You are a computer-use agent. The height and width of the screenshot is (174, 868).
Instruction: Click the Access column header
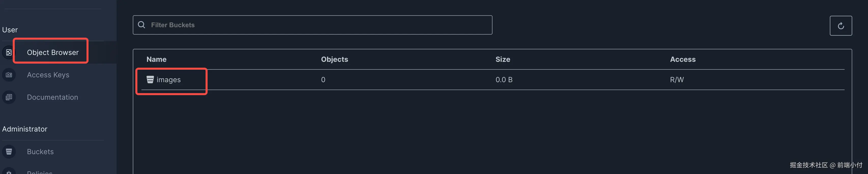click(x=682, y=59)
